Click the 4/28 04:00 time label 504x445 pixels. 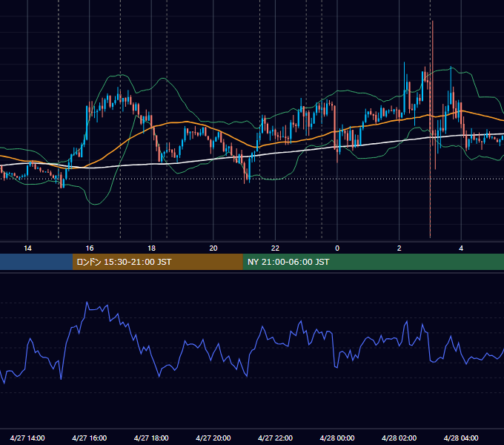pyautogui.click(x=461, y=438)
